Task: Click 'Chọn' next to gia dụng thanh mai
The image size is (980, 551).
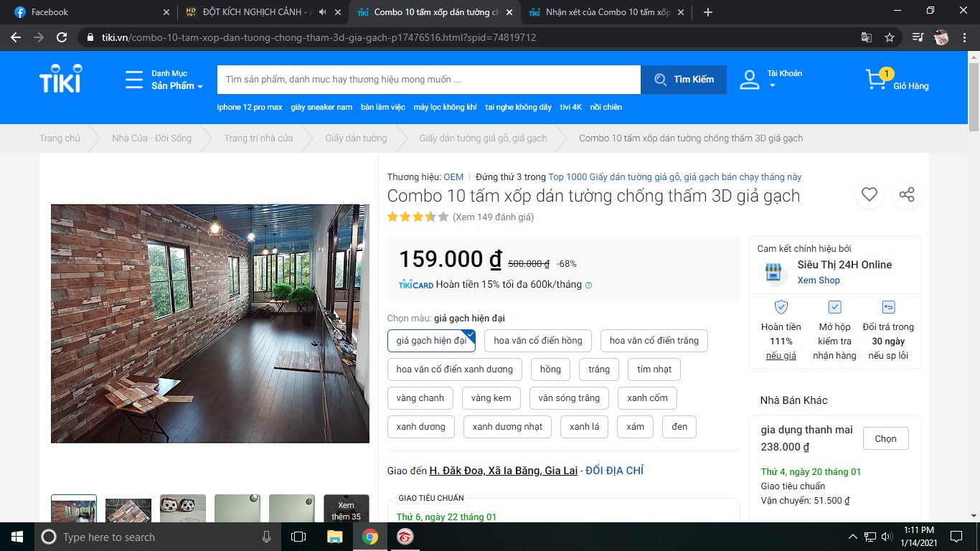Action: (885, 438)
